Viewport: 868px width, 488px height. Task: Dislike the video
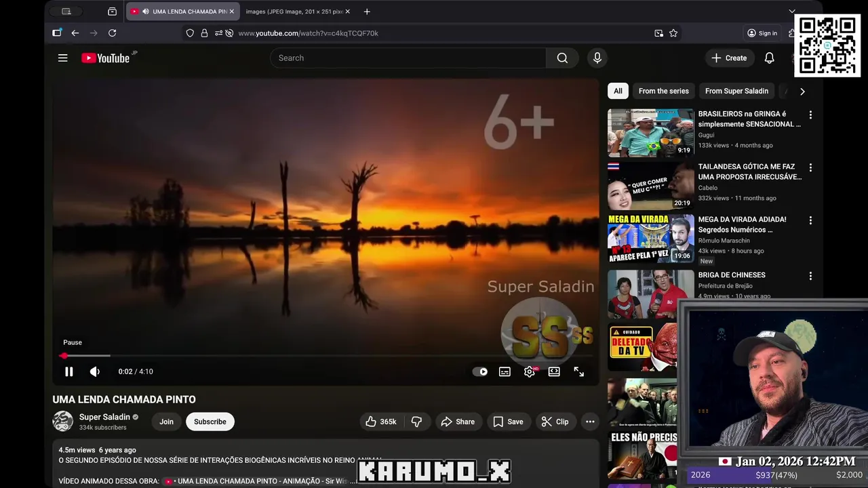click(x=416, y=422)
